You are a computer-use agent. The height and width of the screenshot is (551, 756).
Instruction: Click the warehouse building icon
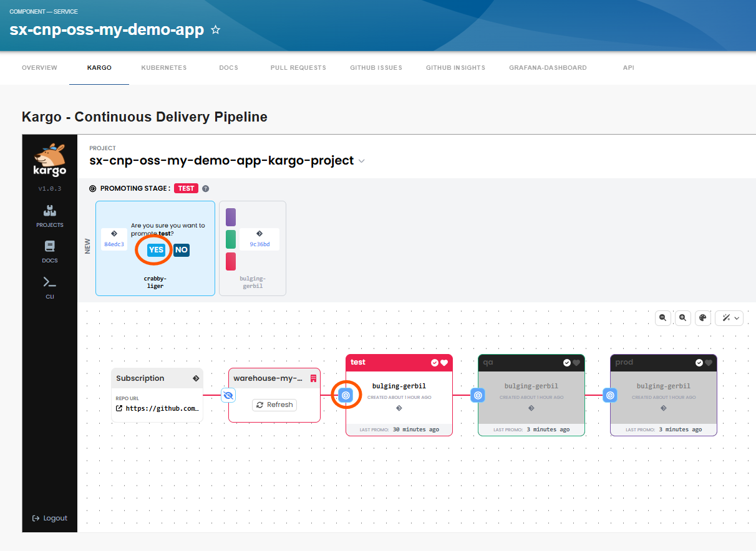click(x=313, y=378)
